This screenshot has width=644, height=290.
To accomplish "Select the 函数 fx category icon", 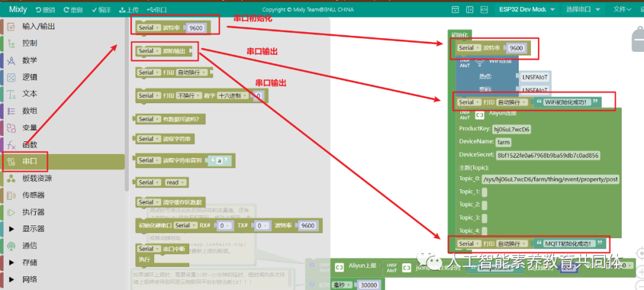I will (x=11, y=144).
